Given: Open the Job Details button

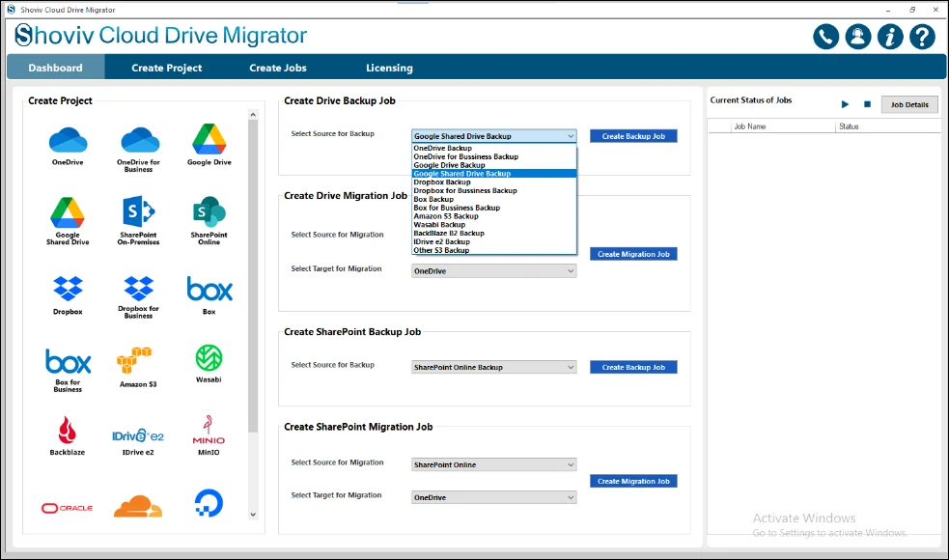Looking at the screenshot, I should click(909, 104).
